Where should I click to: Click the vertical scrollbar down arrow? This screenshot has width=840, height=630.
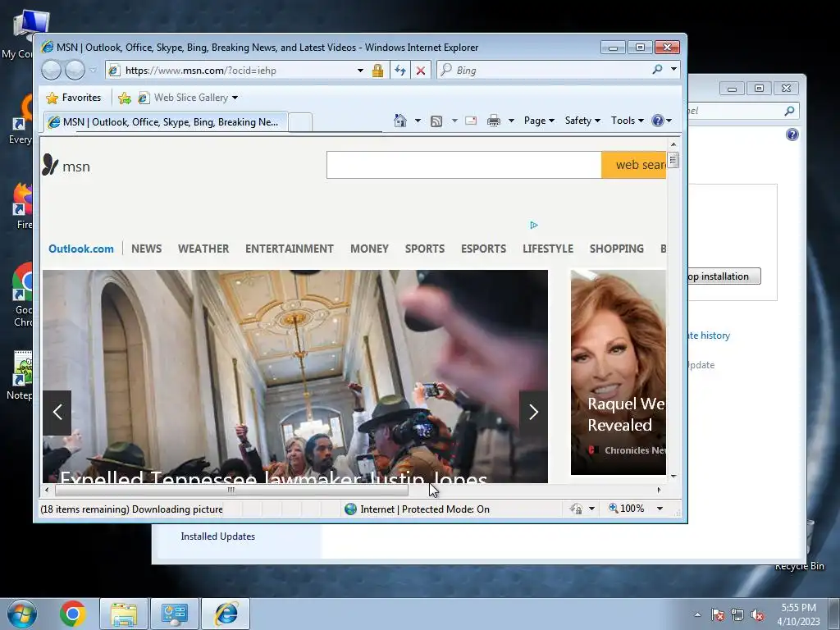click(x=673, y=476)
